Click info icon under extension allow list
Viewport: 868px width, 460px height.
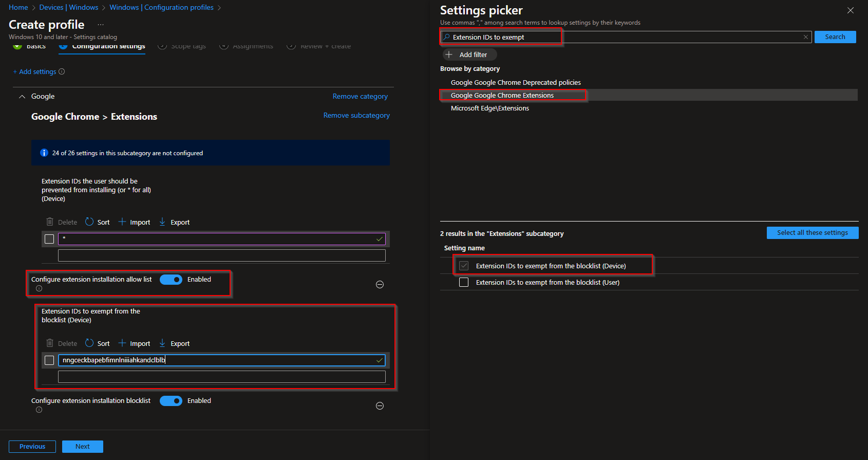[x=39, y=288]
